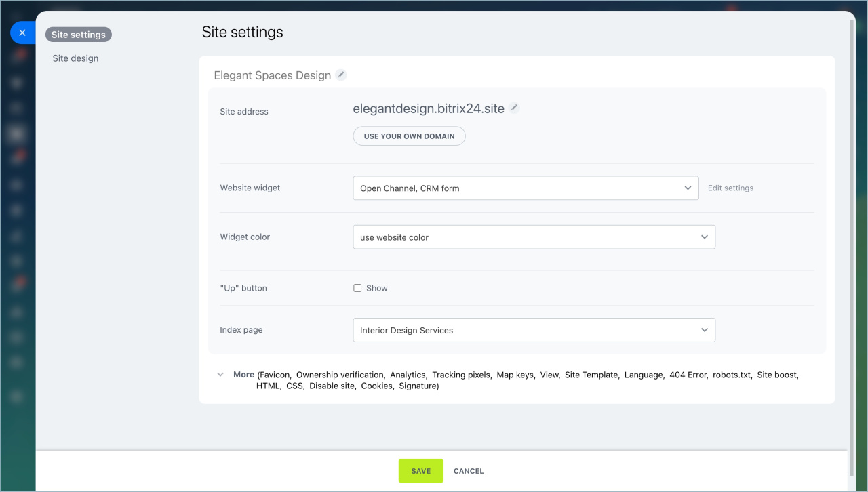Open Edit settings link for widget
Viewport: 868px width, 492px height.
(x=730, y=188)
